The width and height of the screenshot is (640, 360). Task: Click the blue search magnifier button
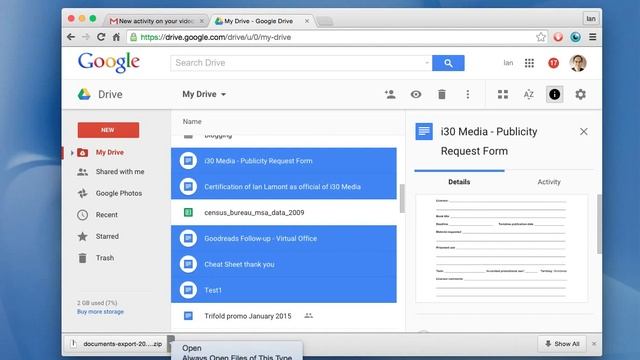[448, 63]
